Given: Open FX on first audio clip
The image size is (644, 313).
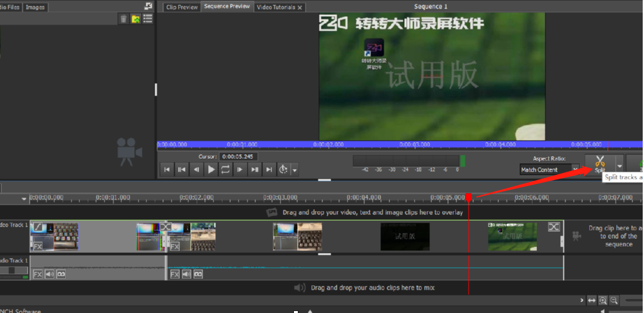Looking at the screenshot, I should (38, 274).
